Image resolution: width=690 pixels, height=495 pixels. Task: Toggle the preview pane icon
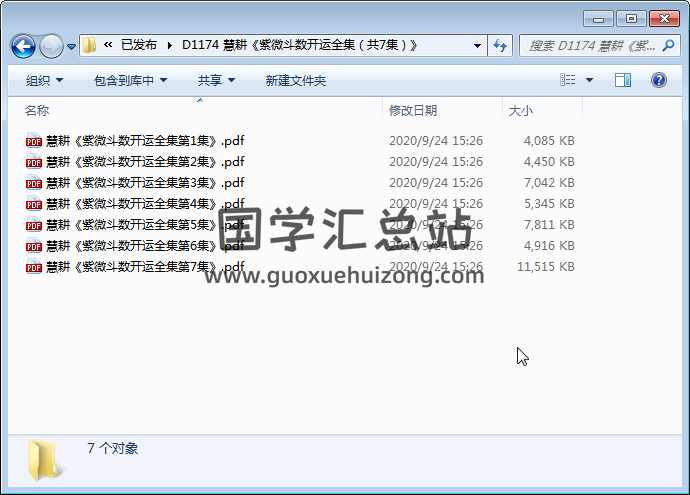[623, 80]
